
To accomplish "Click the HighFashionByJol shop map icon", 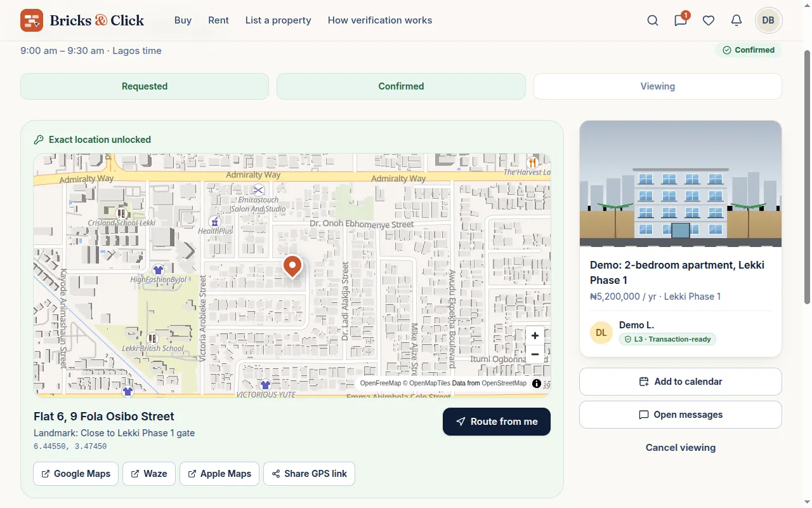I will 159,271.
